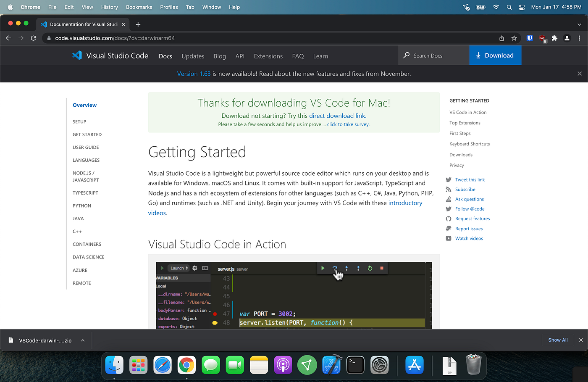
Task: Open the Chrome extensions puzzle icon
Action: point(554,38)
